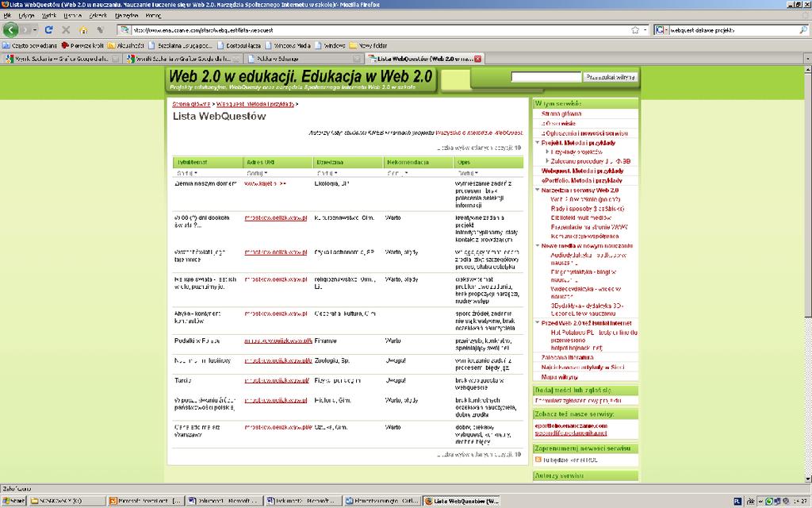Open the Sortuj dropdown under Tytuł/temat

click(186, 173)
